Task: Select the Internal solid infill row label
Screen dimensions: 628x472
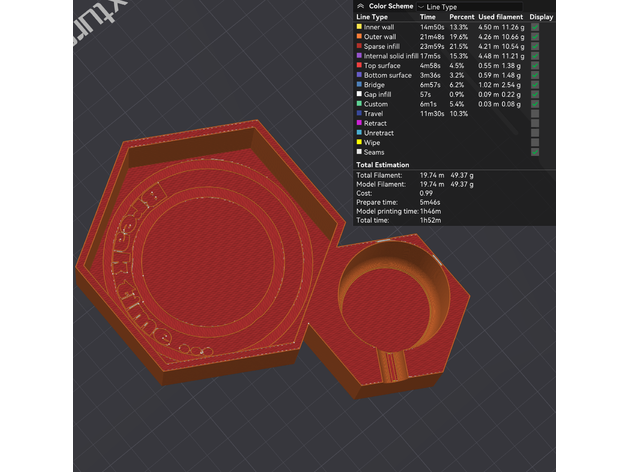Action: [x=389, y=56]
